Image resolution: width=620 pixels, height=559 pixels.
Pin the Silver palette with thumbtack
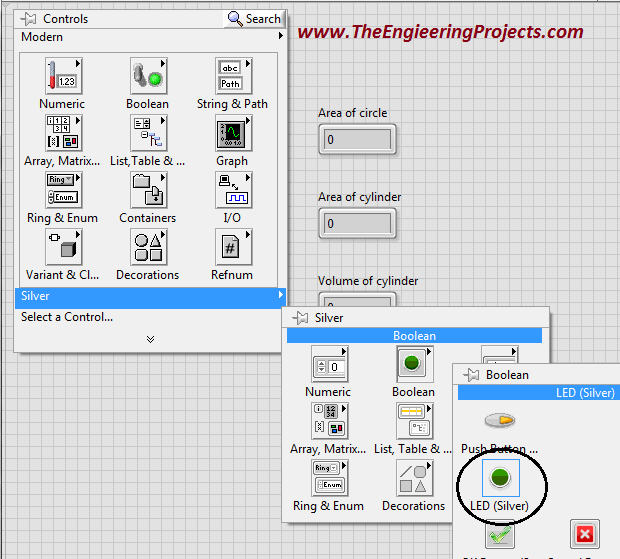(x=300, y=317)
